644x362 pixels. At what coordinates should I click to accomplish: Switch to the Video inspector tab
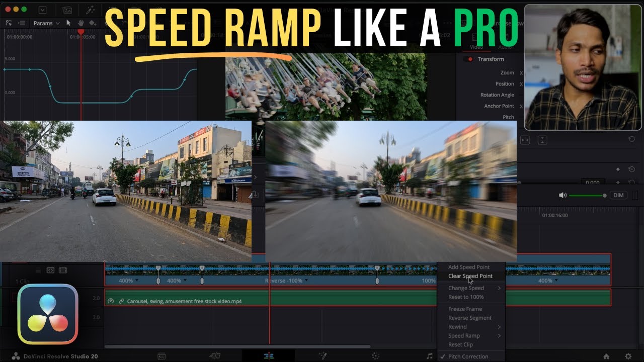(x=476, y=47)
